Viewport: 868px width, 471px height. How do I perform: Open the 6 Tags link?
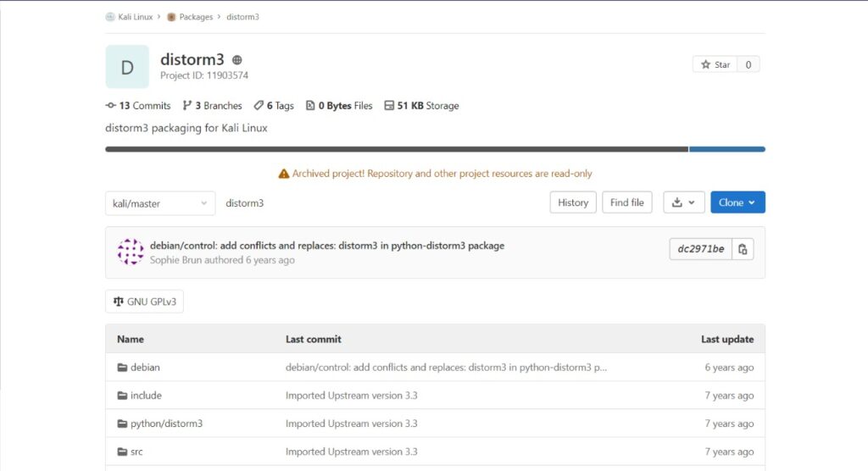[274, 106]
